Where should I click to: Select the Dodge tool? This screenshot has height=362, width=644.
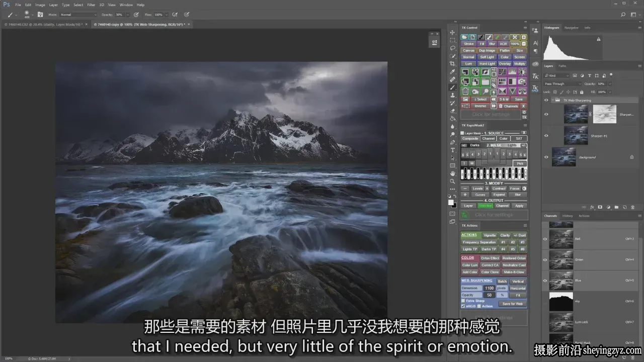(452, 134)
